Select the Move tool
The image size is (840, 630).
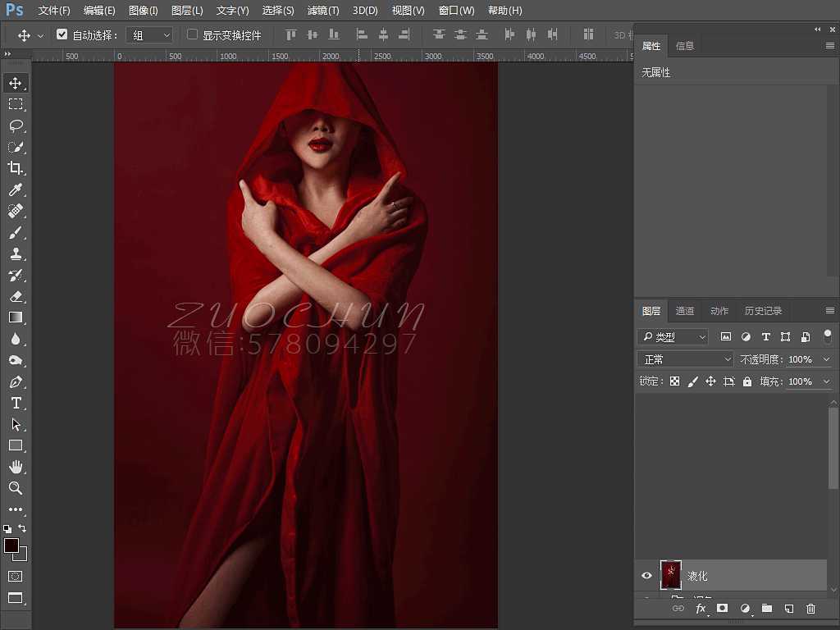[x=16, y=82]
